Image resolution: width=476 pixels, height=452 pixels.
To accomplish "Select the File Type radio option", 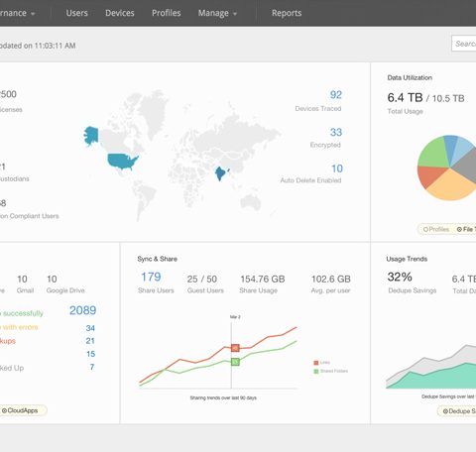I will 466,229.
